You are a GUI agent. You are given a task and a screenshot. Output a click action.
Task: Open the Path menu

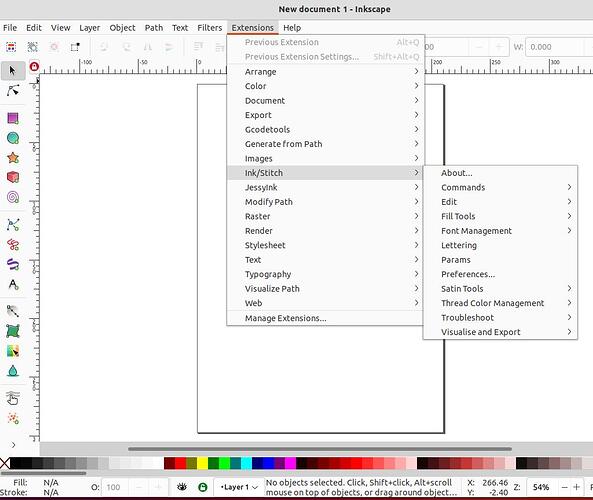[154, 28]
